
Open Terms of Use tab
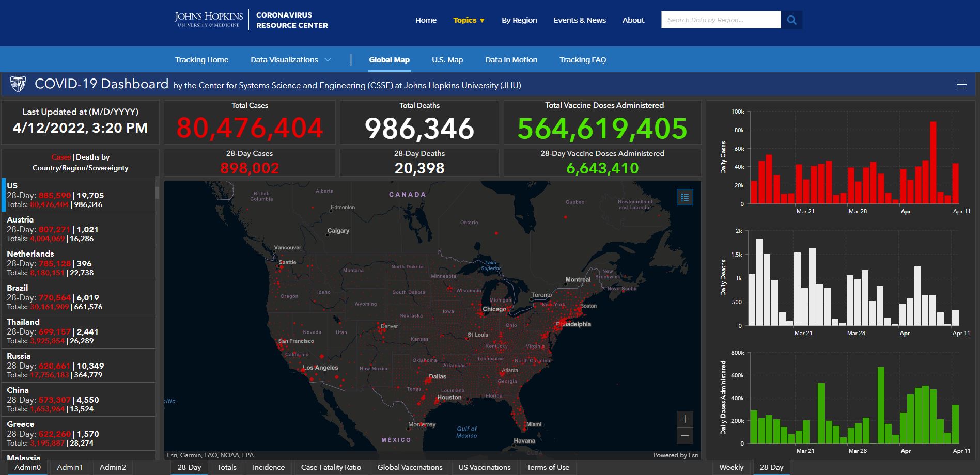point(548,467)
